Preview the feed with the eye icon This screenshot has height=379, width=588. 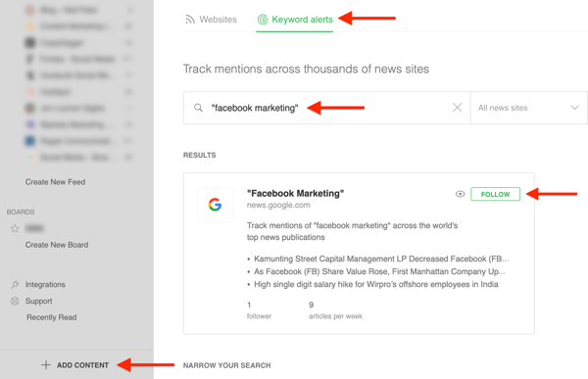[x=461, y=194]
